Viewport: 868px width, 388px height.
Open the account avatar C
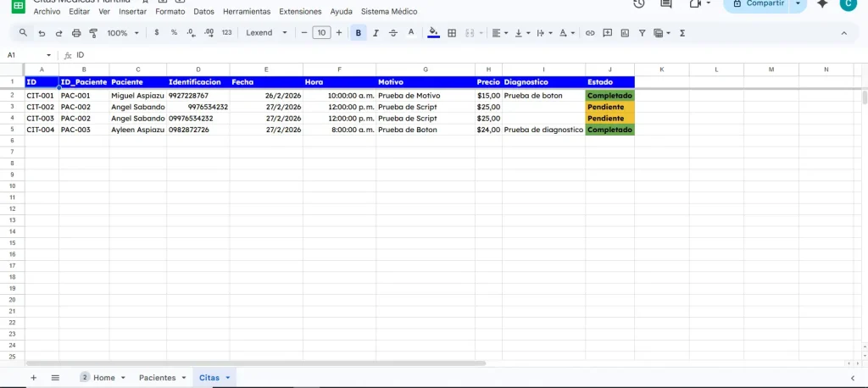point(848,4)
